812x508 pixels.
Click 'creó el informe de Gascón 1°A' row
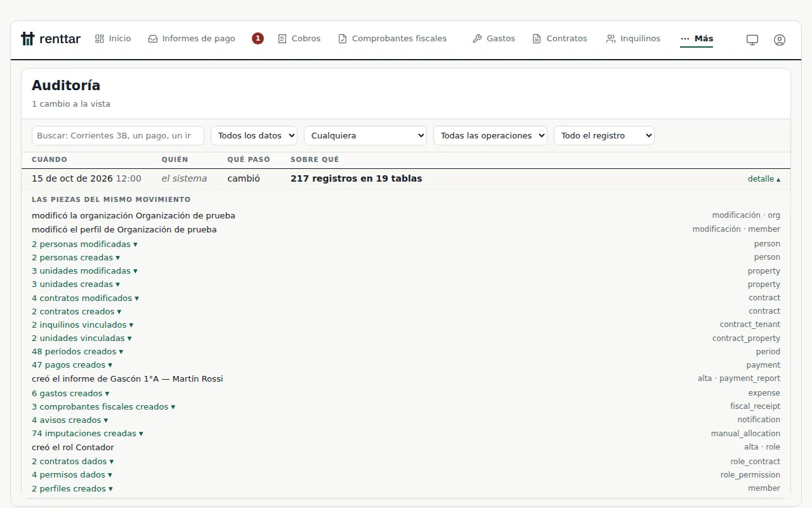(406, 379)
